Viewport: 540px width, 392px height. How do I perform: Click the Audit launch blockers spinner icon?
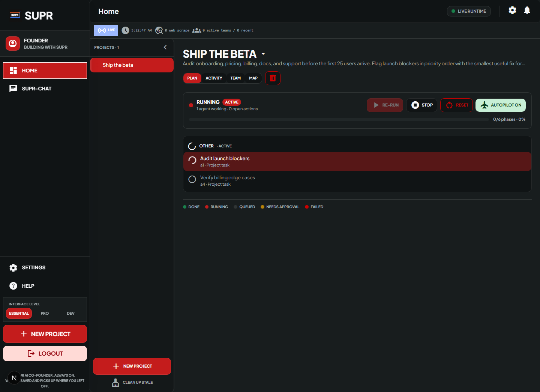tap(192, 161)
